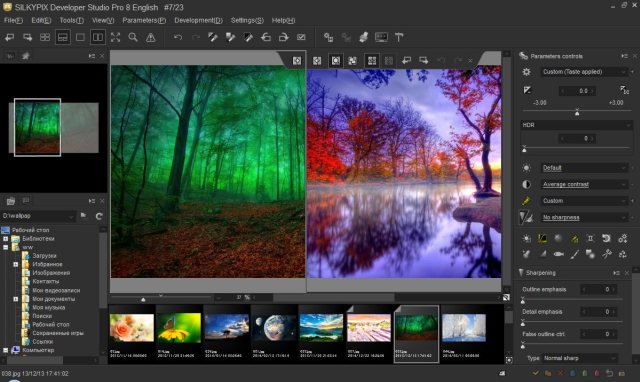The image size is (640, 382).
Task: Toggle single preview window mode
Action: point(80,37)
